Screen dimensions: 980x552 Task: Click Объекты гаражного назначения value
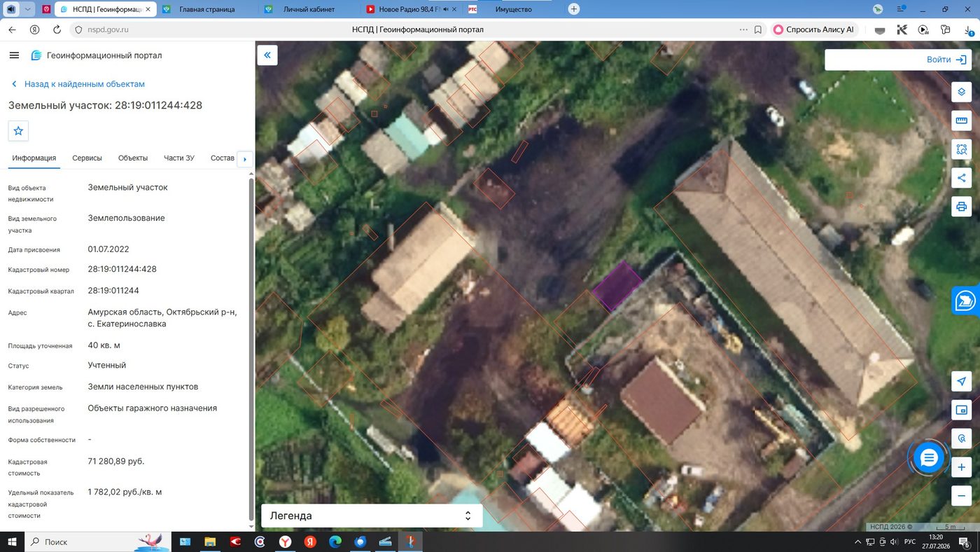153,408
